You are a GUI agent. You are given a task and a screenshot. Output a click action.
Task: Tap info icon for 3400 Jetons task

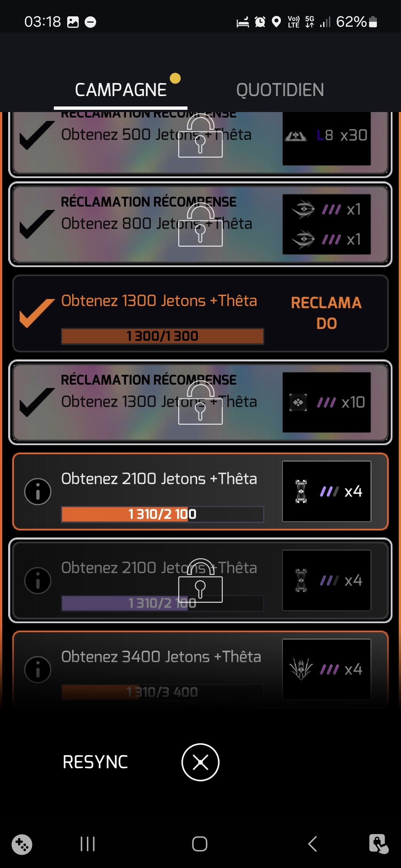coord(38,670)
